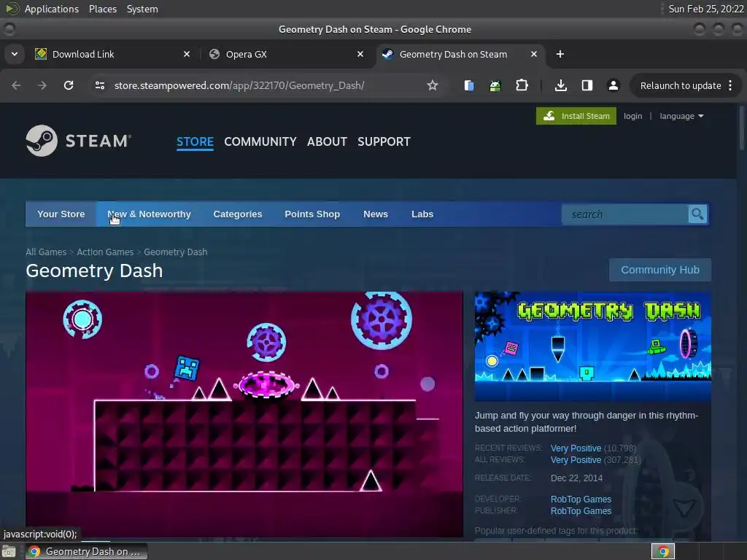The width and height of the screenshot is (747, 560).
Task: Click the gameplay video preview
Action: pyautogui.click(x=244, y=414)
